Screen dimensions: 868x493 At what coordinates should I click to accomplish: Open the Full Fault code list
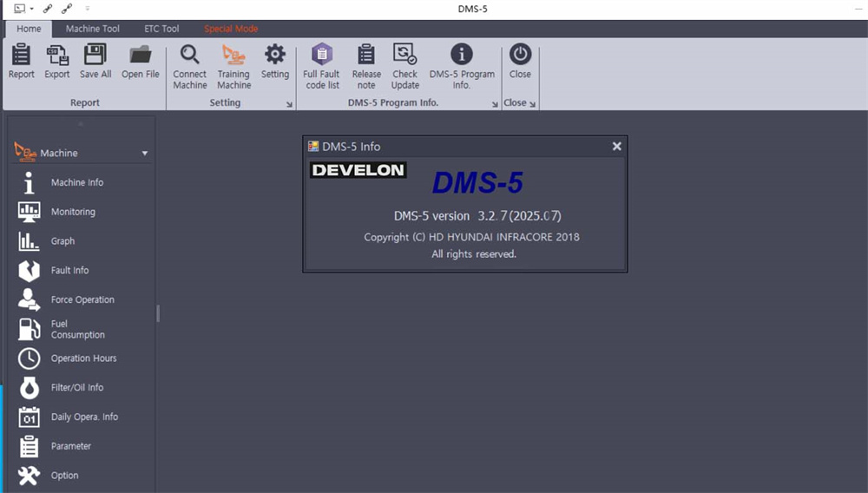tap(322, 56)
